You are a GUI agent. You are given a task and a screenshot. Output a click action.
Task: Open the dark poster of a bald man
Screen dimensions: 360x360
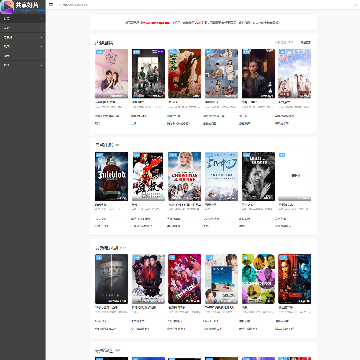[258, 74]
